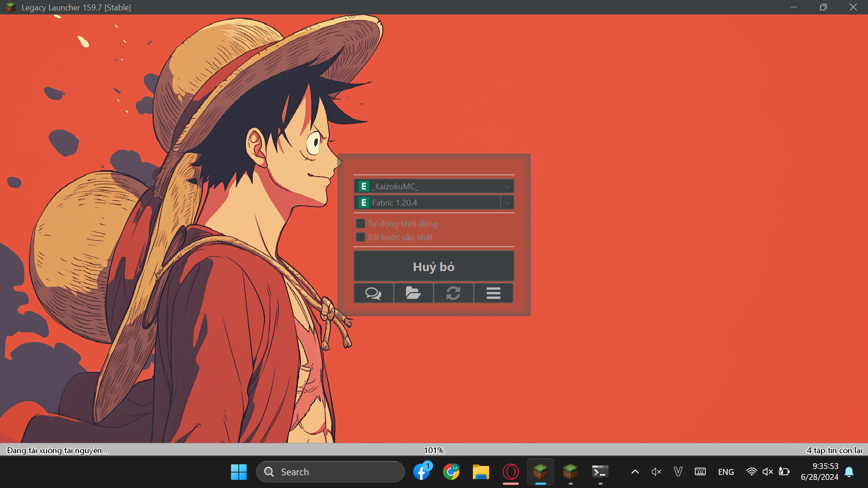Click the refresh arrows icon

click(x=453, y=293)
